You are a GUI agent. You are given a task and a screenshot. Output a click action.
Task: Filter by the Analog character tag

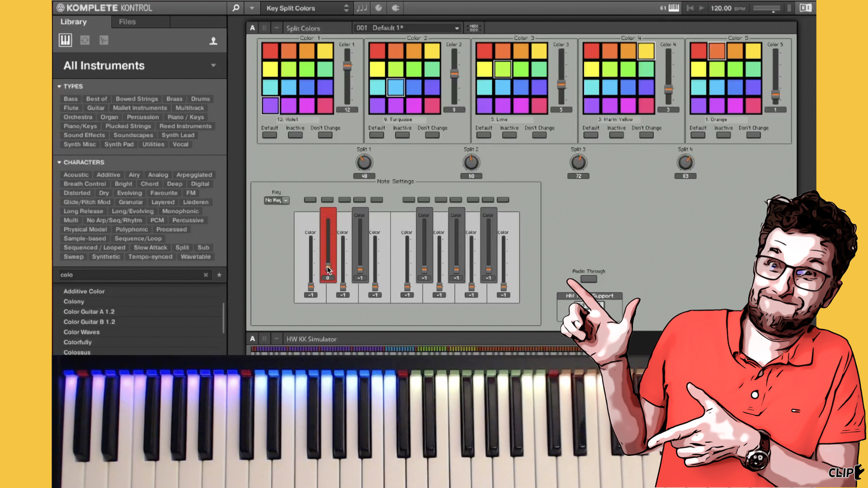158,175
